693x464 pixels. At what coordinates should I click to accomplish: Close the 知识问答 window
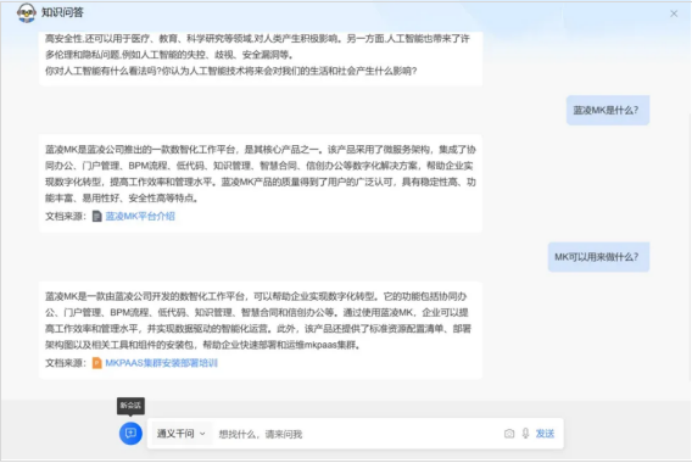[x=674, y=14]
